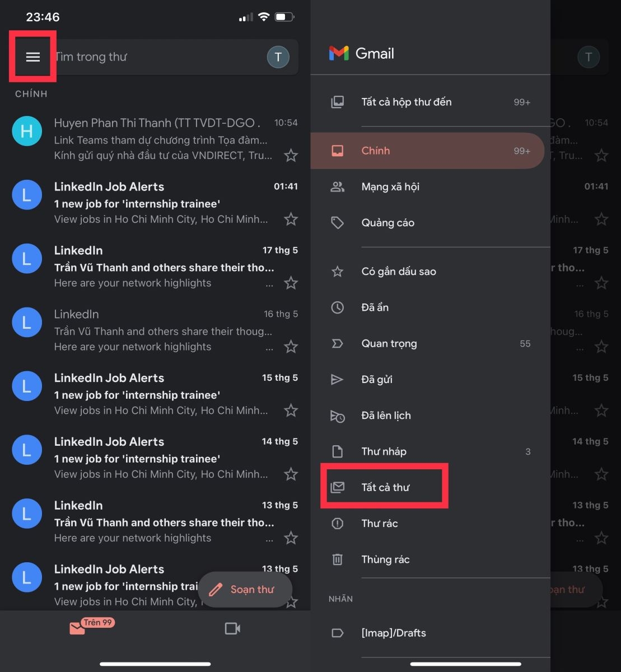Star the LinkedIn email dated 17 thg 5
621x672 pixels.
(291, 283)
